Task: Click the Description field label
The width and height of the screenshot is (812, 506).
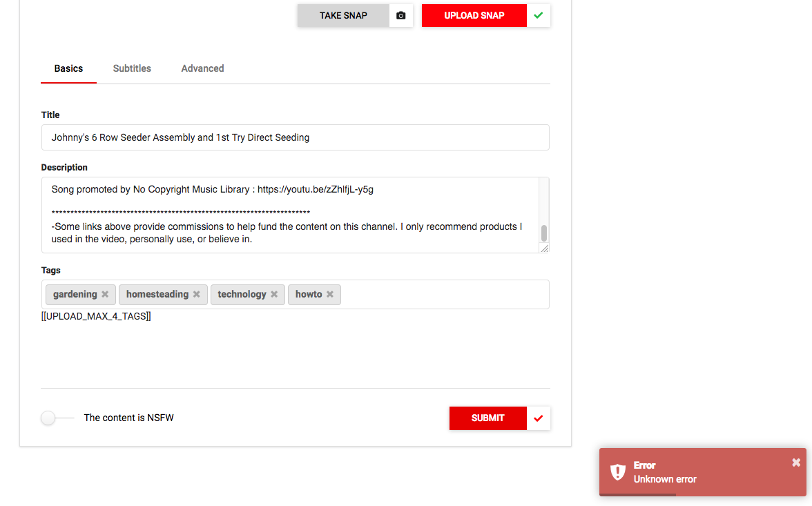Action: (64, 167)
